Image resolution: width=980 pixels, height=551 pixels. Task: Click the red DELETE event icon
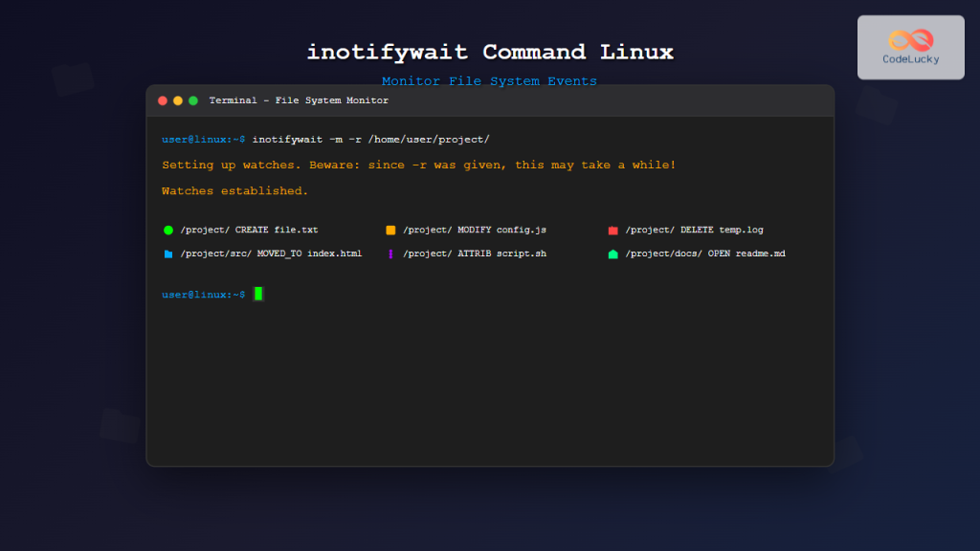(x=612, y=230)
